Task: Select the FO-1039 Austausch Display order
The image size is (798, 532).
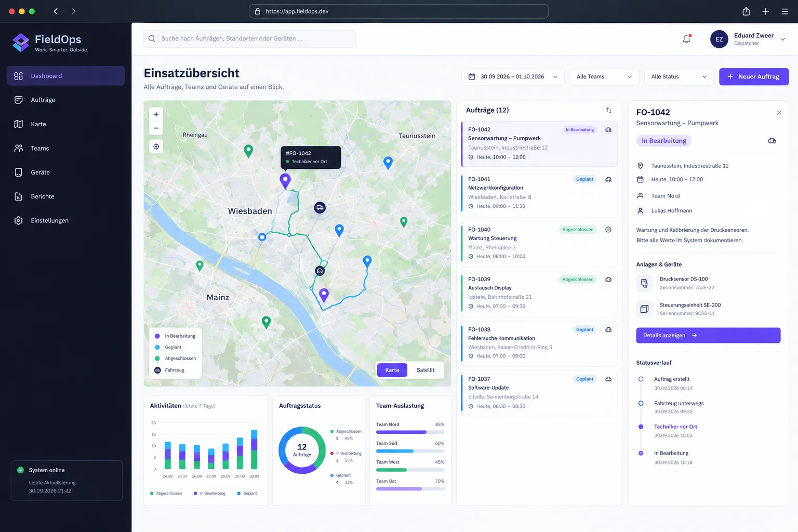Action: click(539, 293)
